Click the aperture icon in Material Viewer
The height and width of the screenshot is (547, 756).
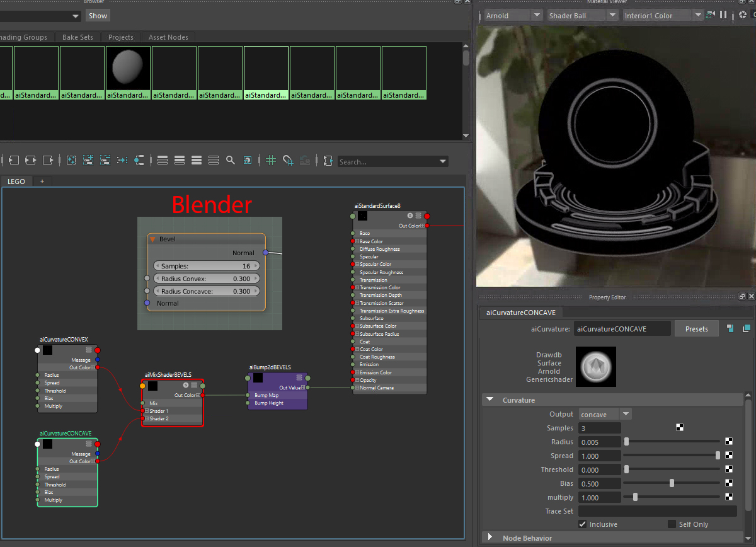coord(743,14)
